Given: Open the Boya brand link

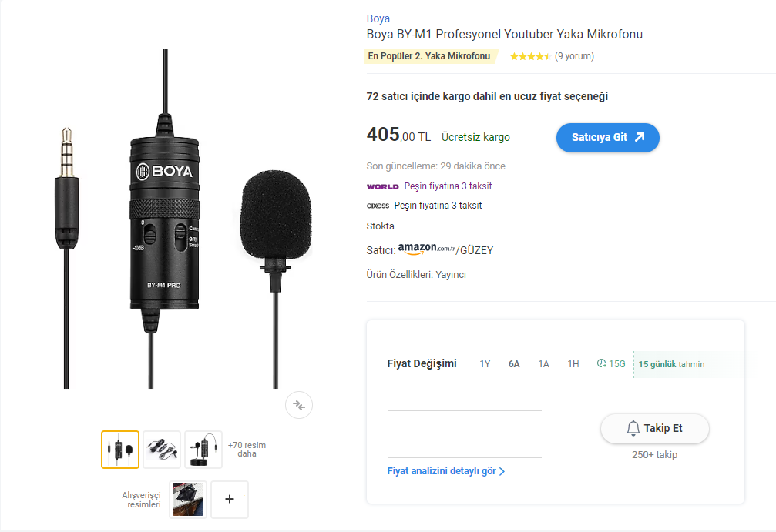Looking at the screenshot, I should 378,18.
